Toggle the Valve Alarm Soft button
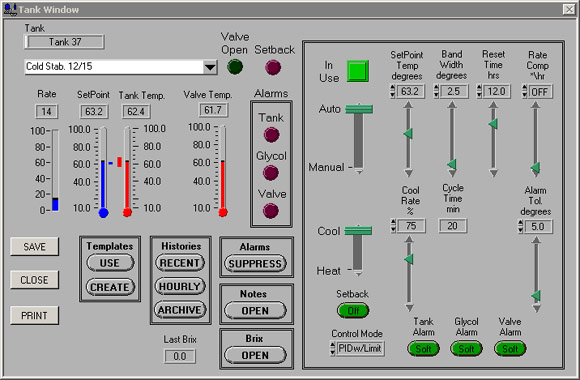The height and width of the screenshot is (380, 580). tap(510, 349)
